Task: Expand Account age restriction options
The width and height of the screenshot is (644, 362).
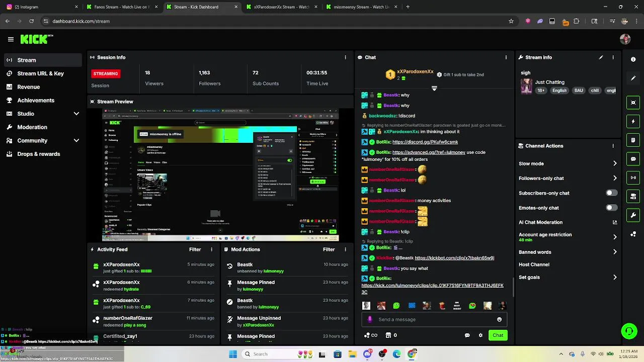Action: tap(615, 237)
